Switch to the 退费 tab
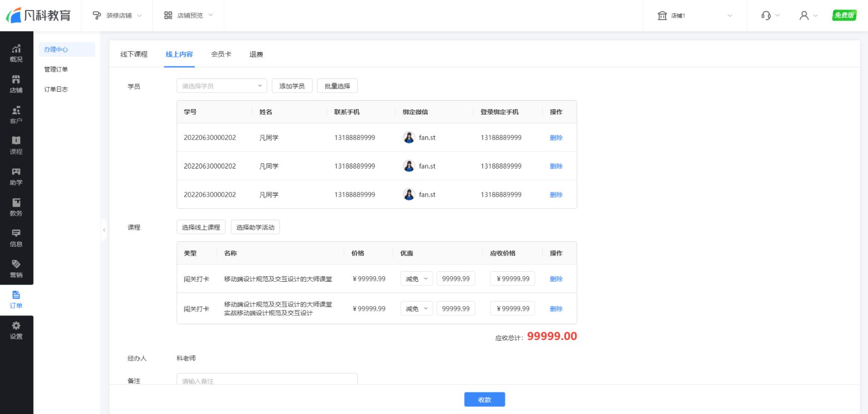868x414 pixels. click(x=256, y=54)
